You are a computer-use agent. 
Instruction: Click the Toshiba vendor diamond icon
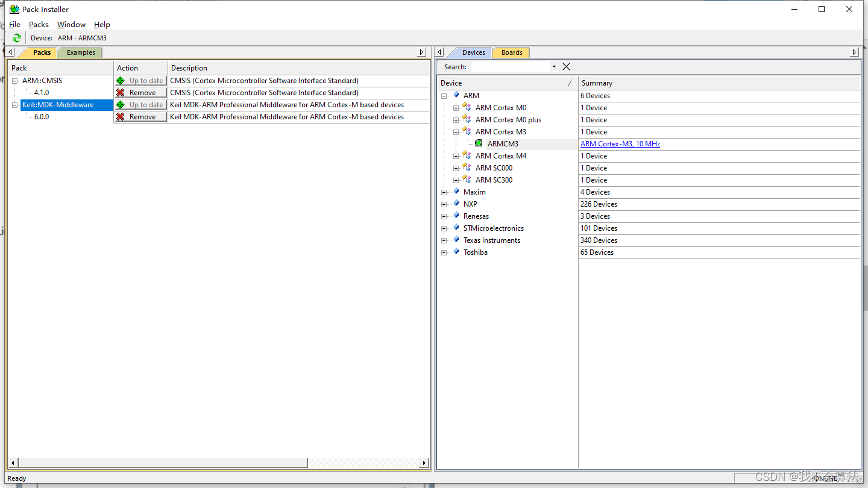pyautogui.click(x=456, y=251)
